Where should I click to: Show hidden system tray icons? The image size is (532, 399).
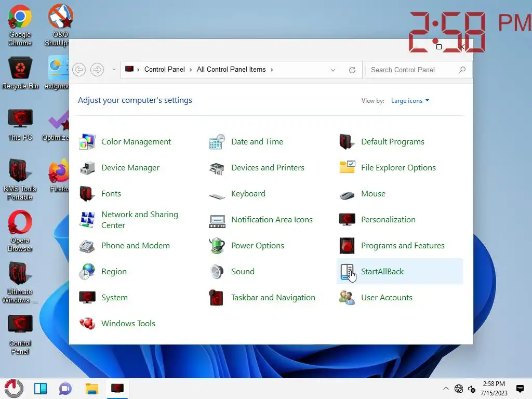(x=446, y=389)
